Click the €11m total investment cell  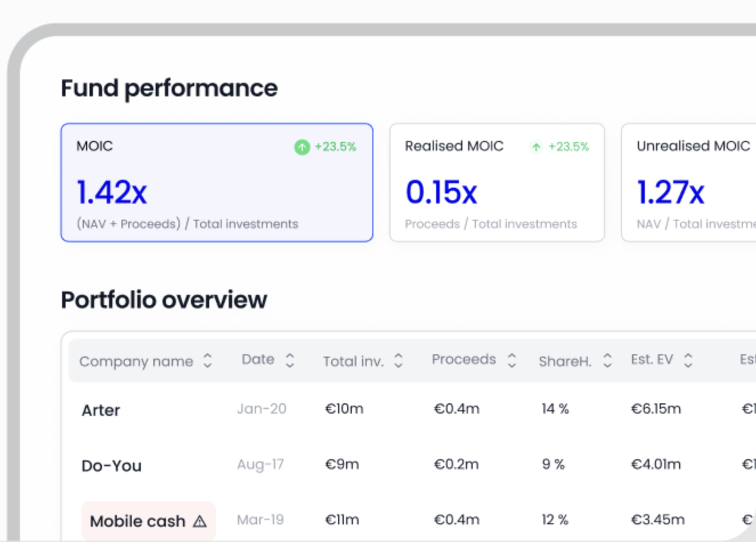point(342,520)
